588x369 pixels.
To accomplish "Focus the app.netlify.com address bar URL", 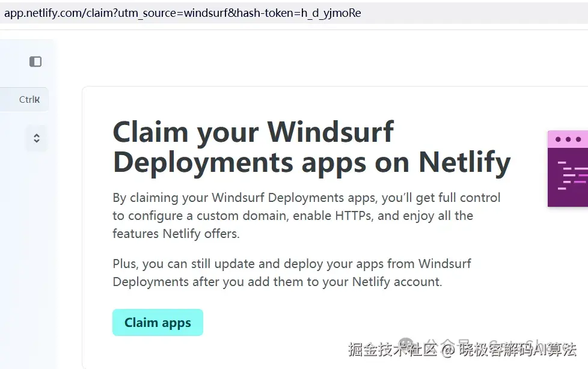I will pos(180,13).
